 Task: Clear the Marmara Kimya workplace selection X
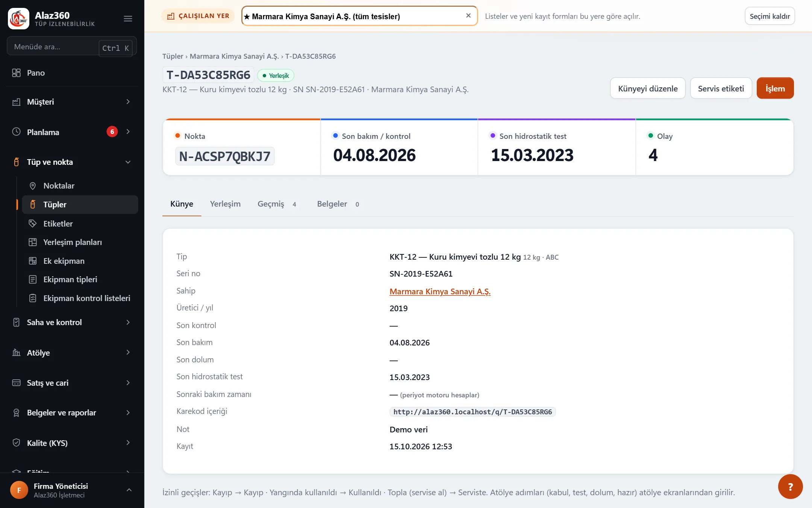click(468, 16)
